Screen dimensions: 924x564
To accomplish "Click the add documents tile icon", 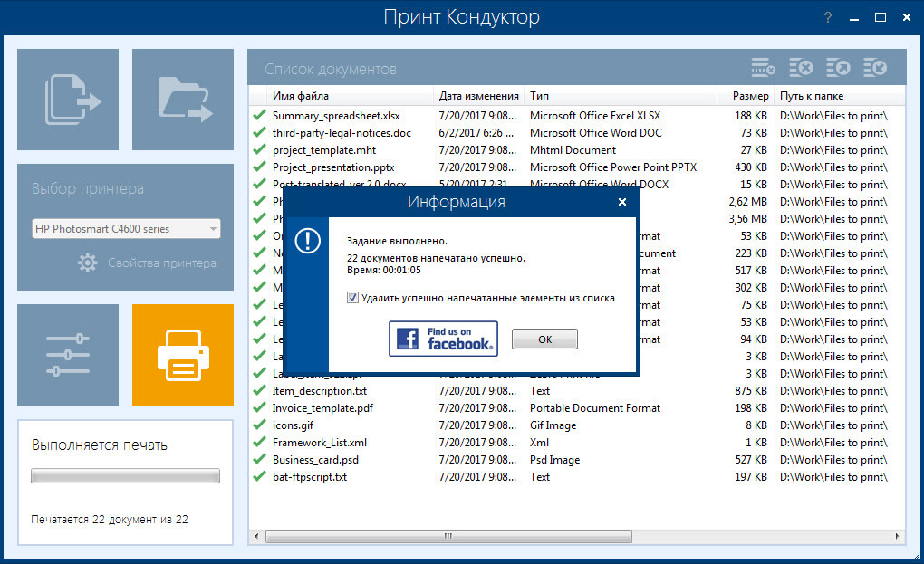I will [72, 99].
